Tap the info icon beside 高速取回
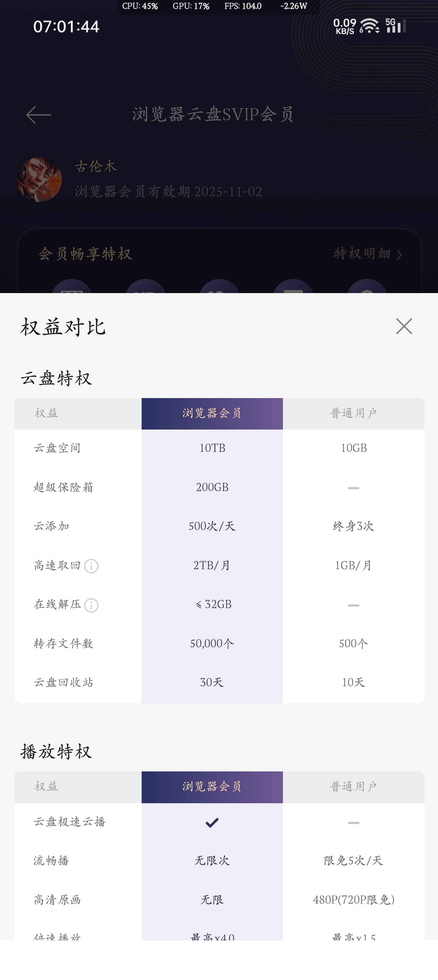The image size is (438, 980). [x=91, y=566]
